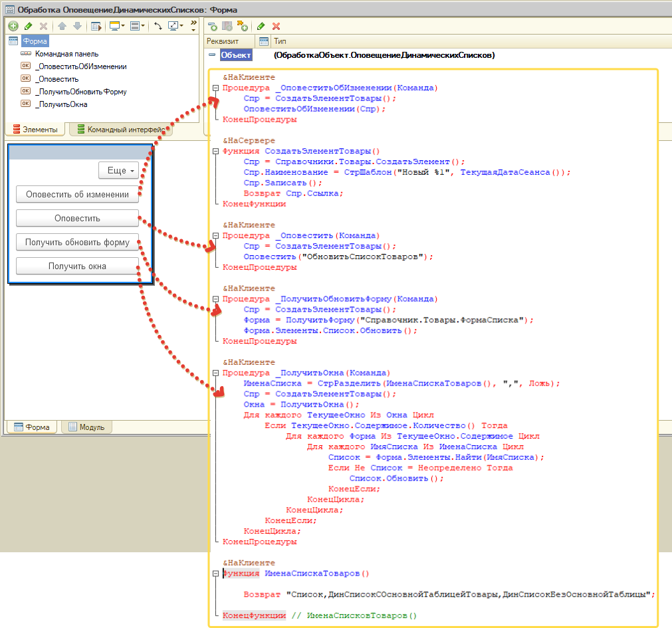The height and width of the screenshot is (628, 672).
Task: Click code line Список.Обновить();
Action: pyautogui.click(x=396, y=478)
